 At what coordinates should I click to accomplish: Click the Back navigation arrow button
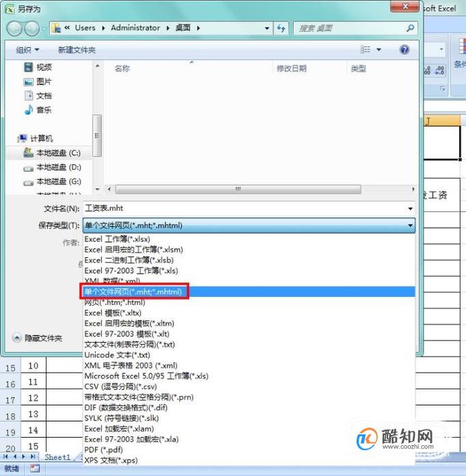pos(14,29)
